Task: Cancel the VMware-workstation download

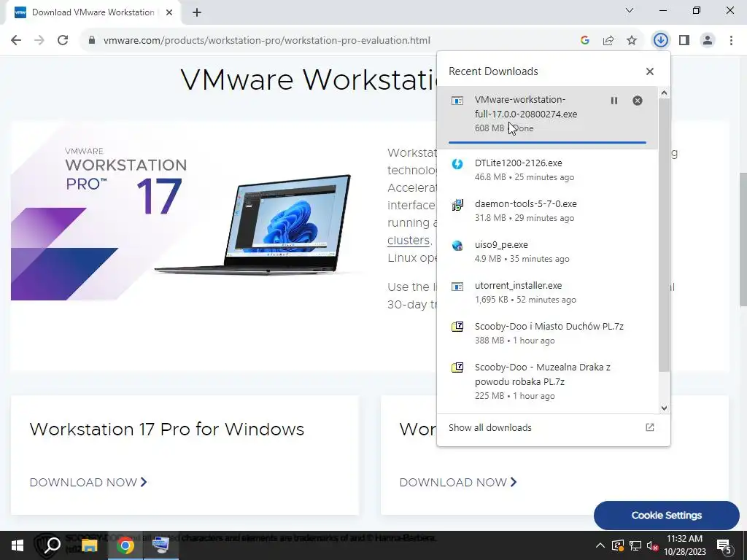Action: coord(638,101)
